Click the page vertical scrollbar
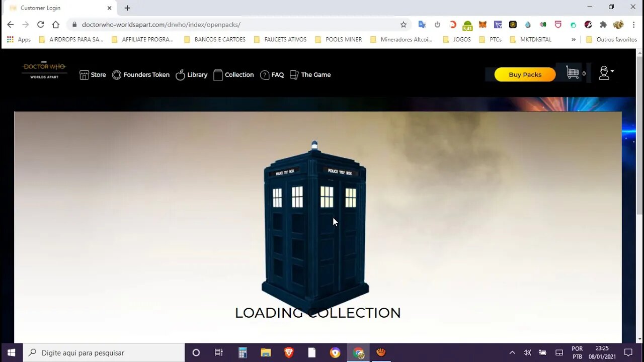This screenshot has height=362, width=644. (x=639, y=136)
